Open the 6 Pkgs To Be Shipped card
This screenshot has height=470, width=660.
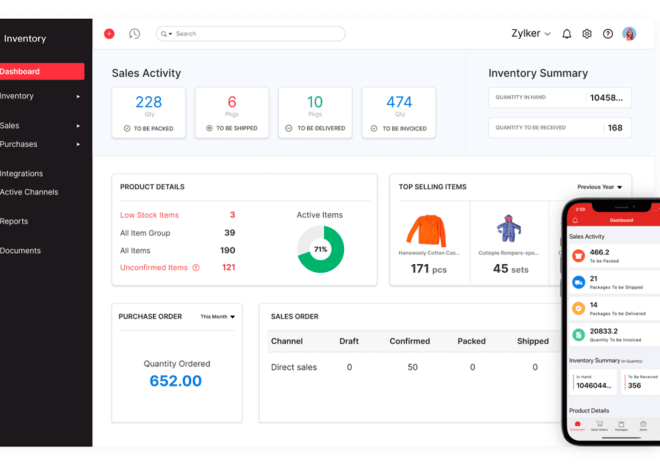[232, 113]
